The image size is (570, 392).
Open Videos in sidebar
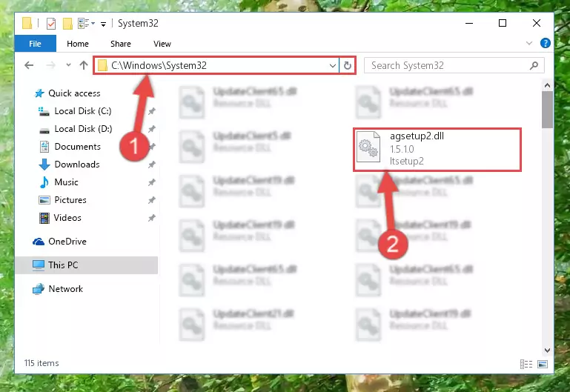(x=67, y=218)
